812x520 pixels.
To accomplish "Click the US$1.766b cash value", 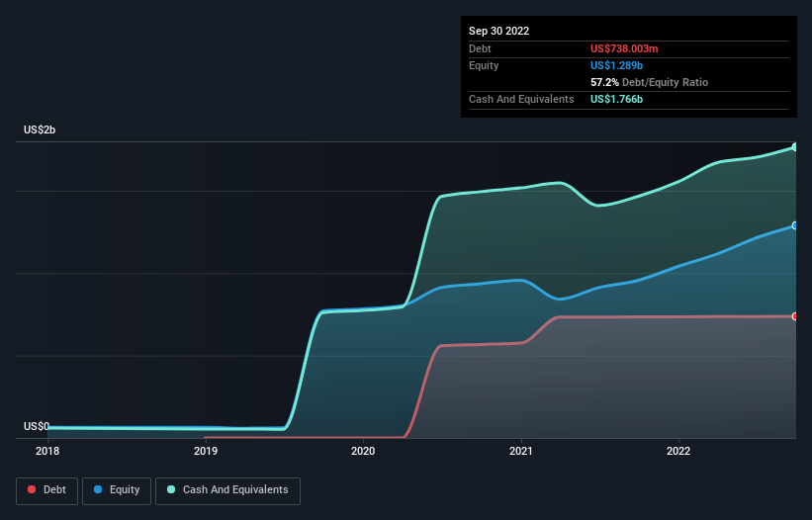I will tap(616, 99).
